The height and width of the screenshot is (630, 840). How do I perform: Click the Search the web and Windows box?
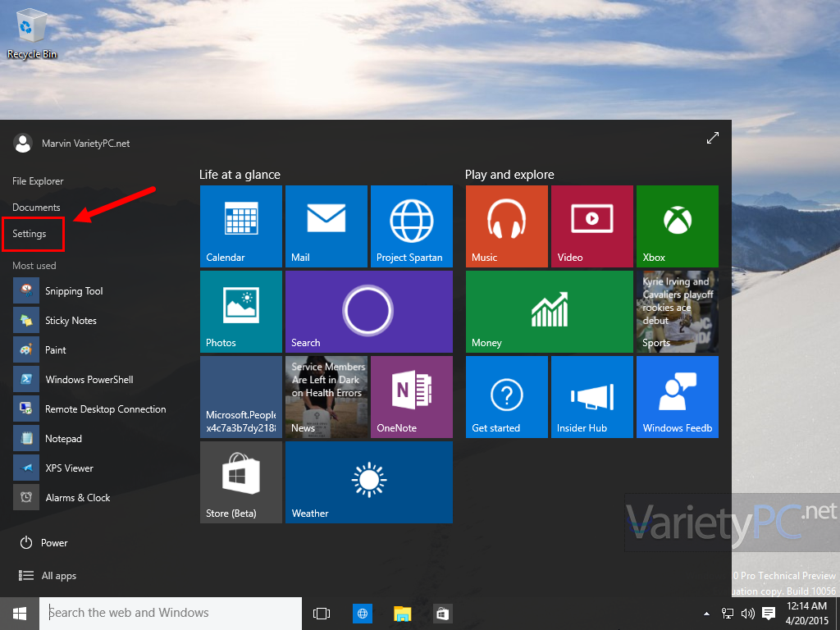click(171, 614)
